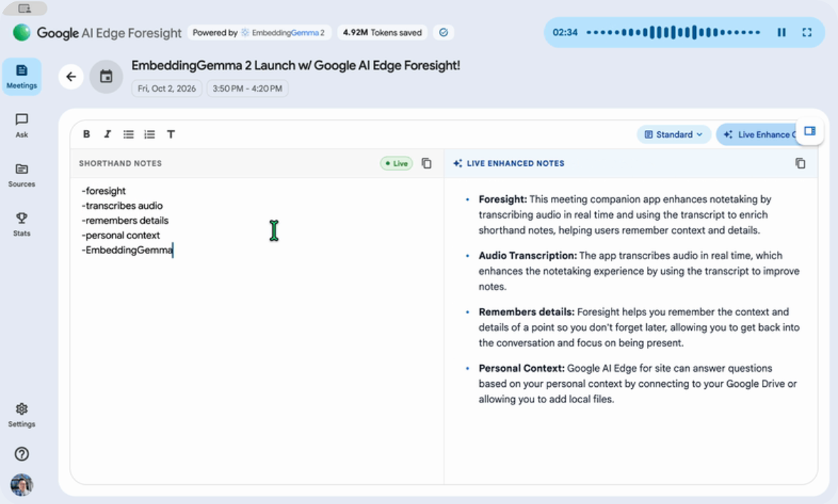Viewport: 838px width, 504px height.
Task: Go back with the arrow button
Action: coord(71,77)
